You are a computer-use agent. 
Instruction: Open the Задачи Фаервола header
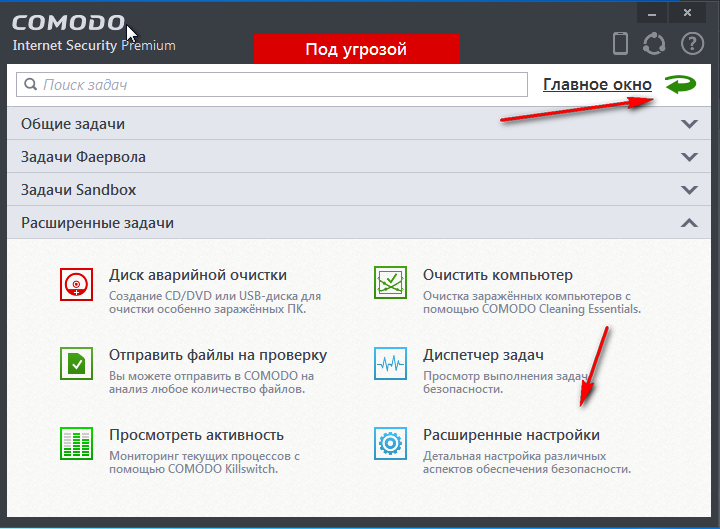[x=359, y=157]
